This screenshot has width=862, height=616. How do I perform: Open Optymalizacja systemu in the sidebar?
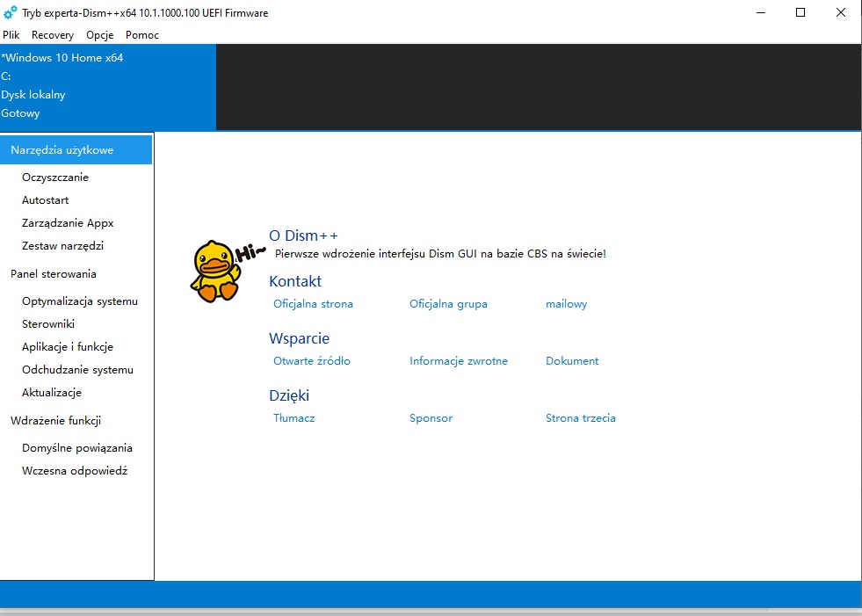80,301
